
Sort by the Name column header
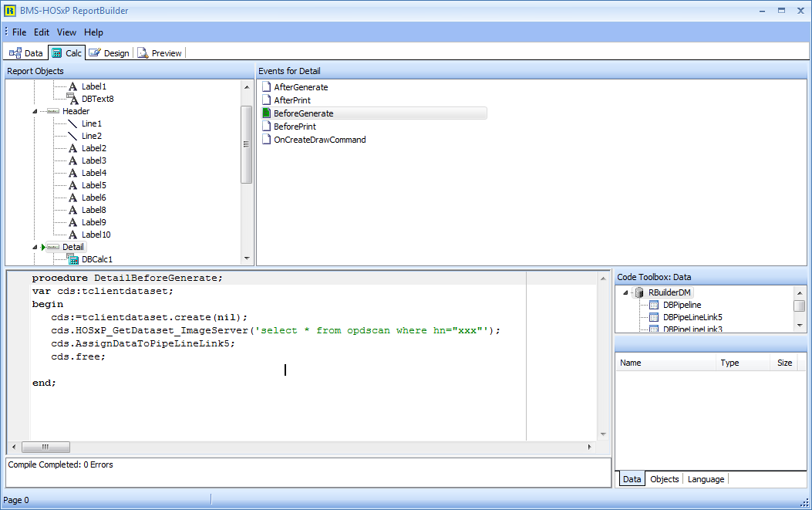coord(665,363)
